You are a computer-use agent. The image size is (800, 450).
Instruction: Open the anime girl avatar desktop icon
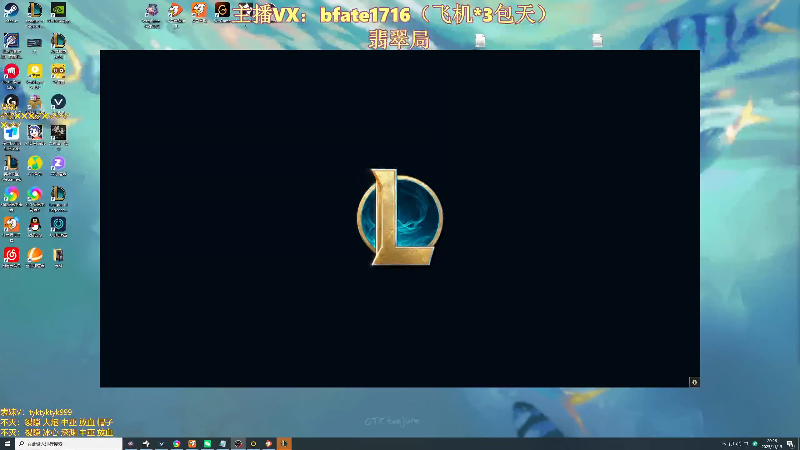pos(35,133)
